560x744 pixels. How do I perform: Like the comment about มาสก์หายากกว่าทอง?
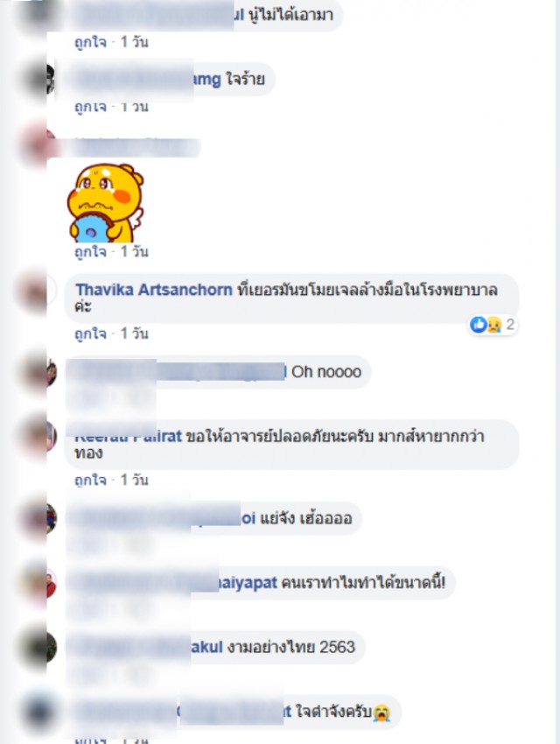point(90,480)
